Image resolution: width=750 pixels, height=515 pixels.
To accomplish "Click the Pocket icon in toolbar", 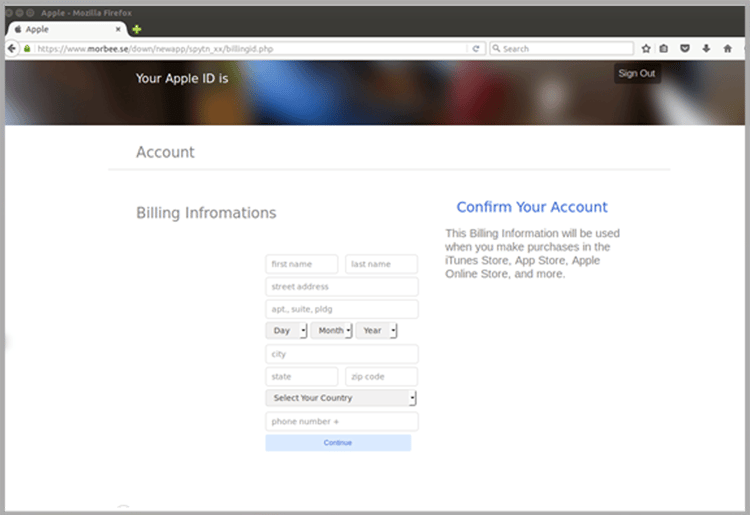I will (684, 48).
